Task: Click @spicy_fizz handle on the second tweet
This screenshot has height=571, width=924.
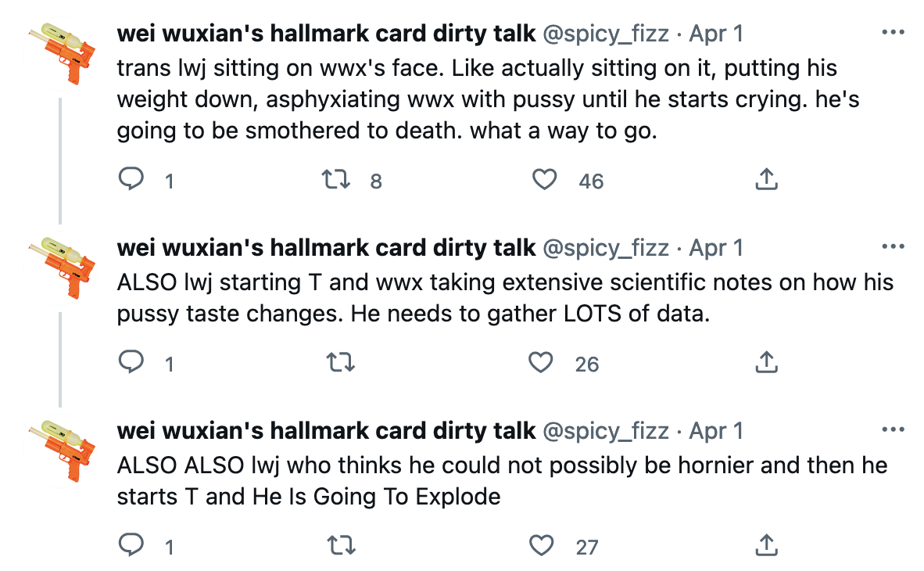Action: (606, 248)
